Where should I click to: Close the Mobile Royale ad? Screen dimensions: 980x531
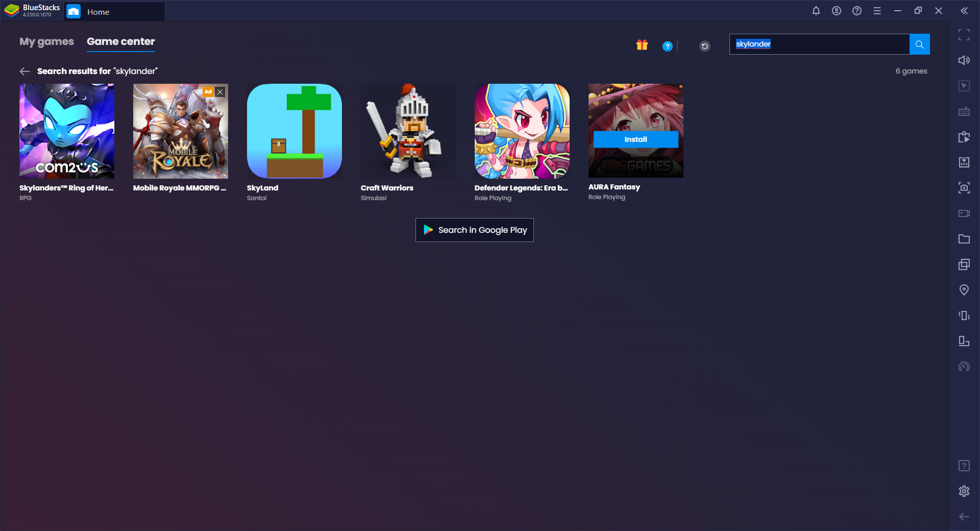tap(220, 92)
